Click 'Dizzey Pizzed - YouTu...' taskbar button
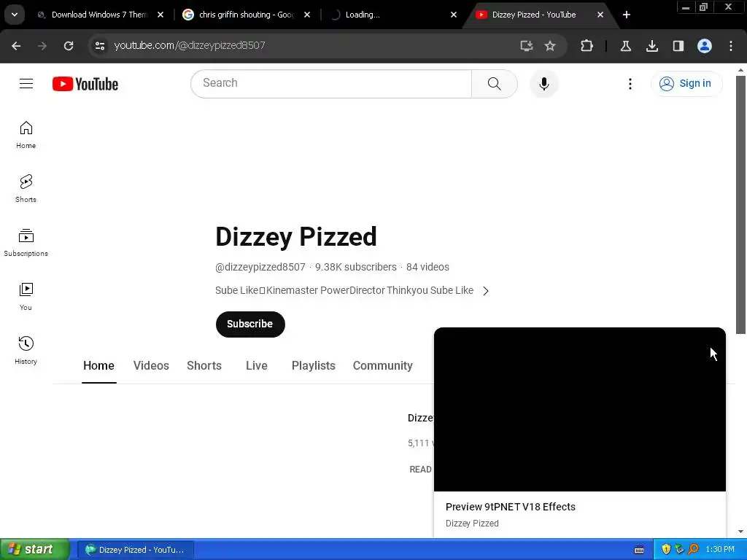 pos(136,550)
